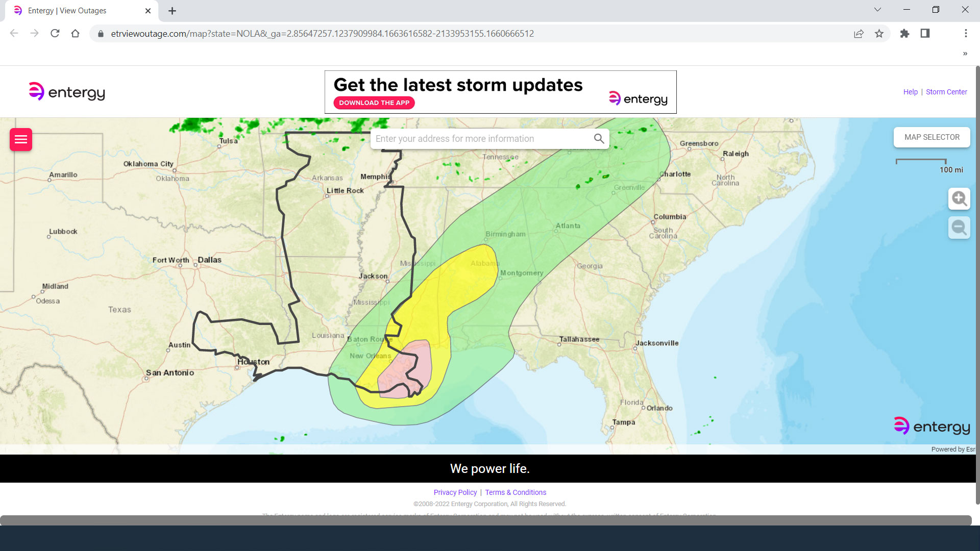Zoom out on the outage map
The image size is (980, 551).
click(959, 228)
